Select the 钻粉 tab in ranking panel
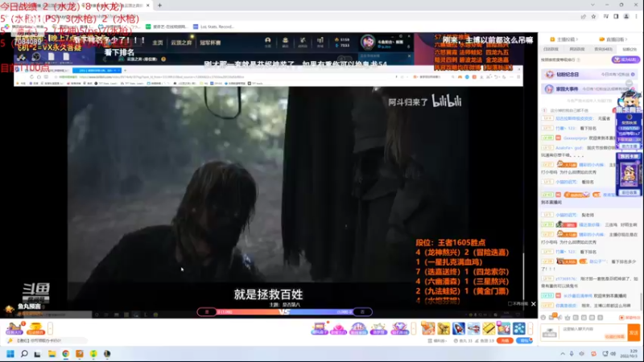This screenshot has width=644, height=362. (630, 49)
